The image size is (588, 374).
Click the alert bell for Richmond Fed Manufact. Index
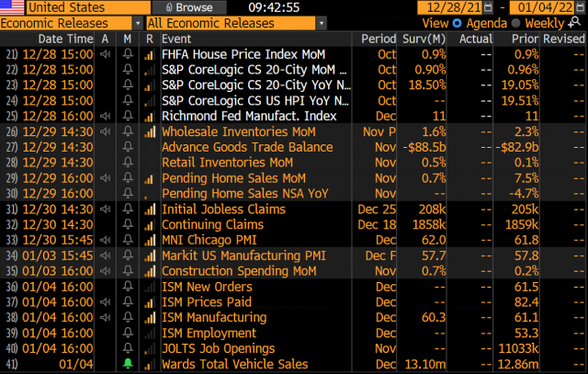(x=128, y=117)
